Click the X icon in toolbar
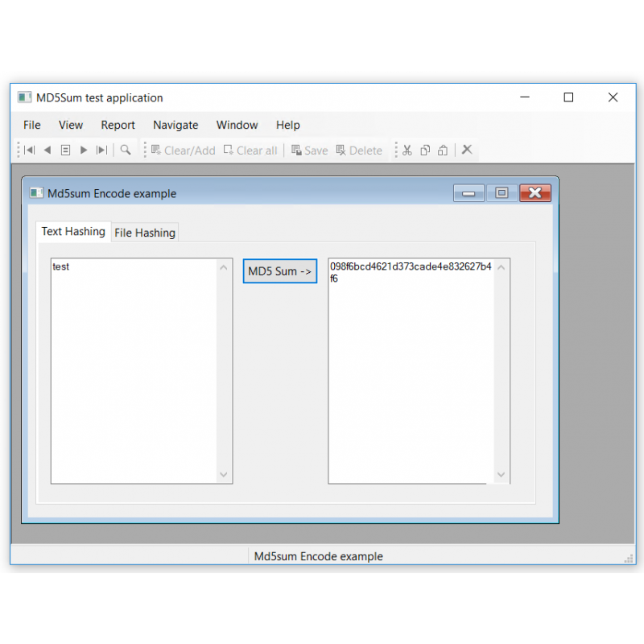This screenshot has height=644, width=644. point(467,150)
